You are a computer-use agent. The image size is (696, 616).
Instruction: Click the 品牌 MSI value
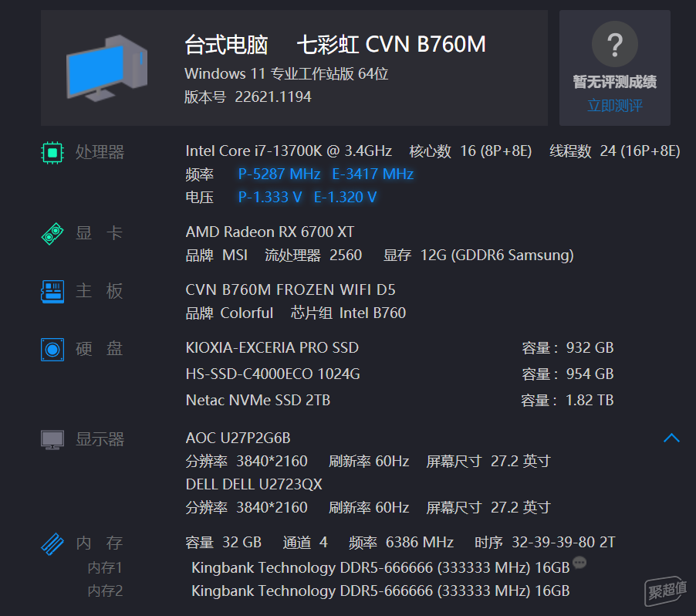tap(217, 256)
